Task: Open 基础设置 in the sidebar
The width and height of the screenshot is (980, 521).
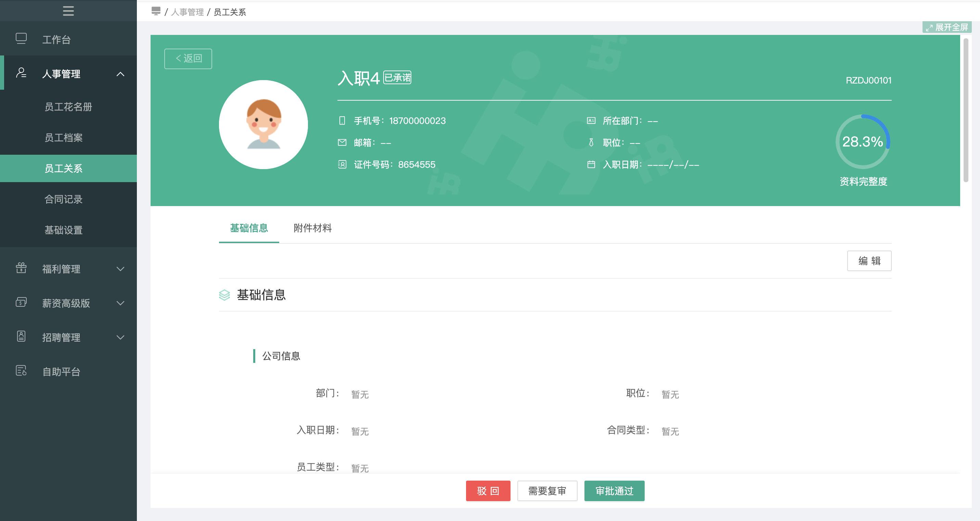Action: (68, 230)
